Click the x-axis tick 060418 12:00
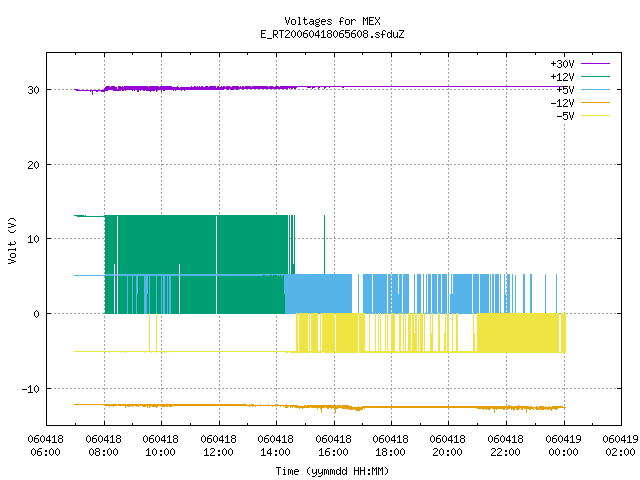The image size is (640, 480). point(218,446)
